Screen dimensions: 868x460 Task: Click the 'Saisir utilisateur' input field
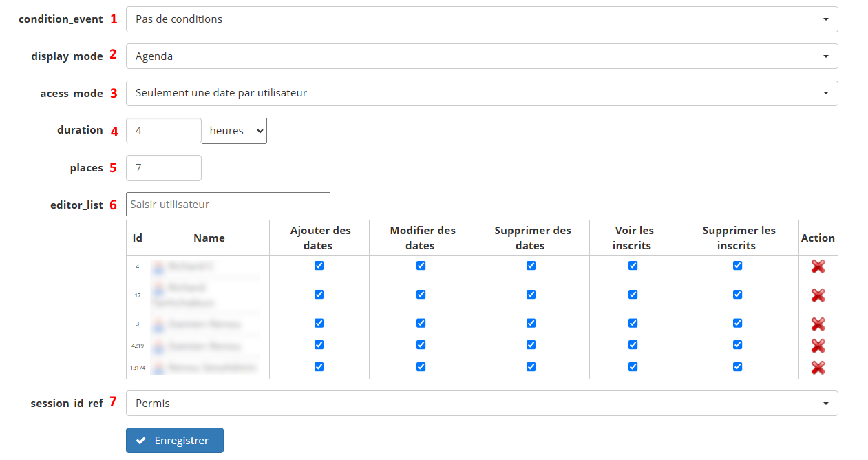pyautogui.click(x=228, y=205)
